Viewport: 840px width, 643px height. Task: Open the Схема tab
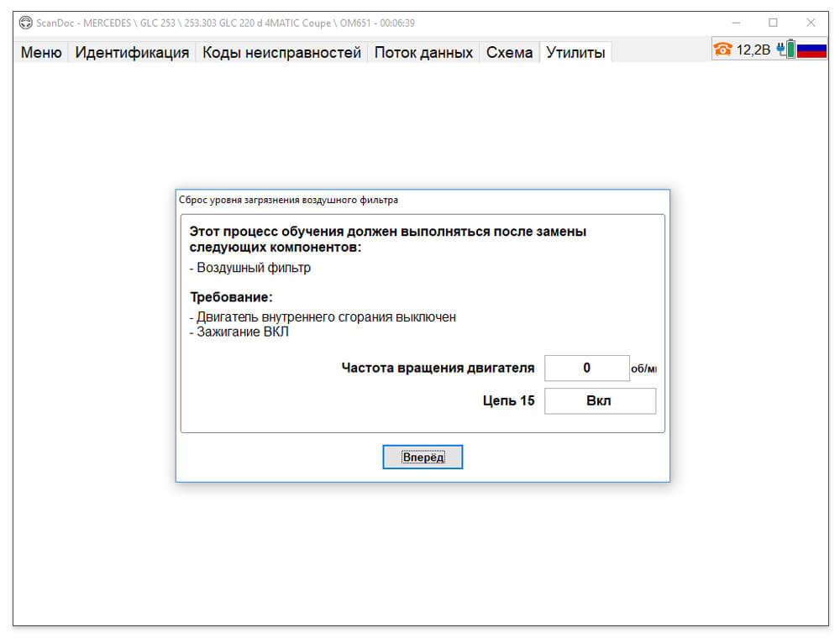click(x=509, y=53)
